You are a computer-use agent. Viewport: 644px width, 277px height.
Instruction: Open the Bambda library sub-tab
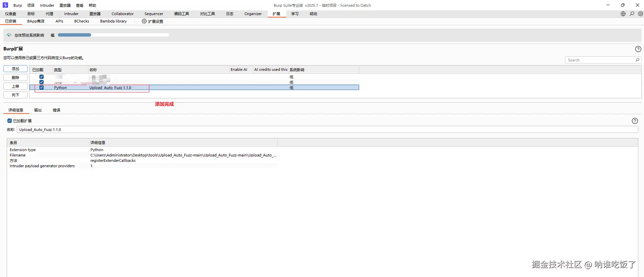coord(113,21)
